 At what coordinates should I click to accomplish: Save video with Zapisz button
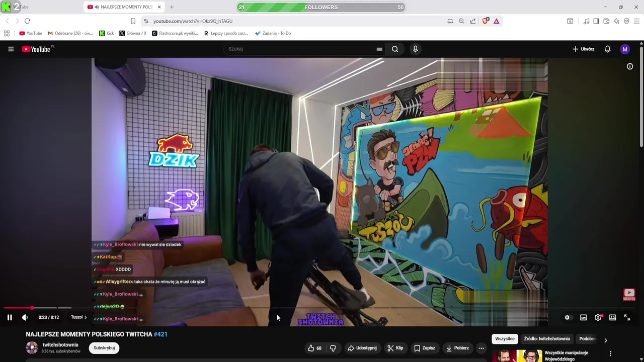pos(424,348)
